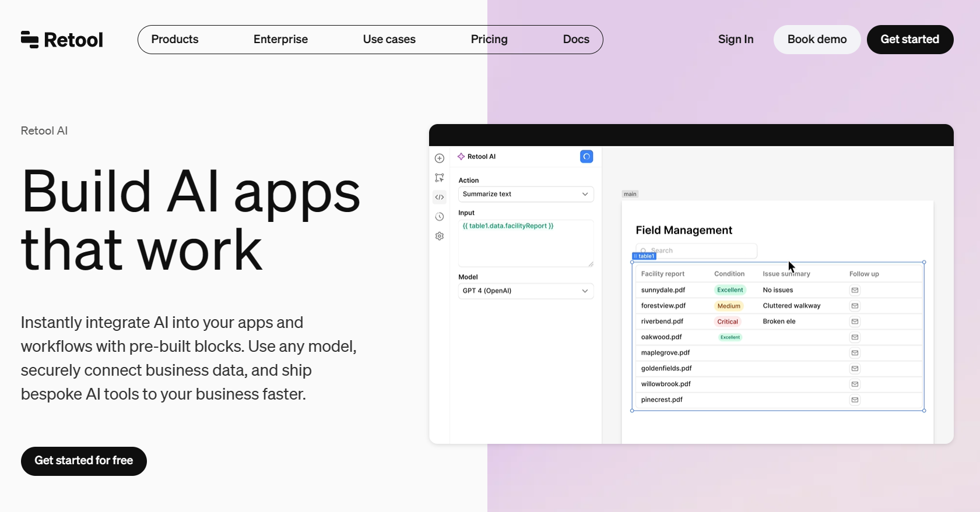Click follow-up mail icon for pinecrest.pdf
Viewport: 980px width, 512px height.
[x=855, y=400]
